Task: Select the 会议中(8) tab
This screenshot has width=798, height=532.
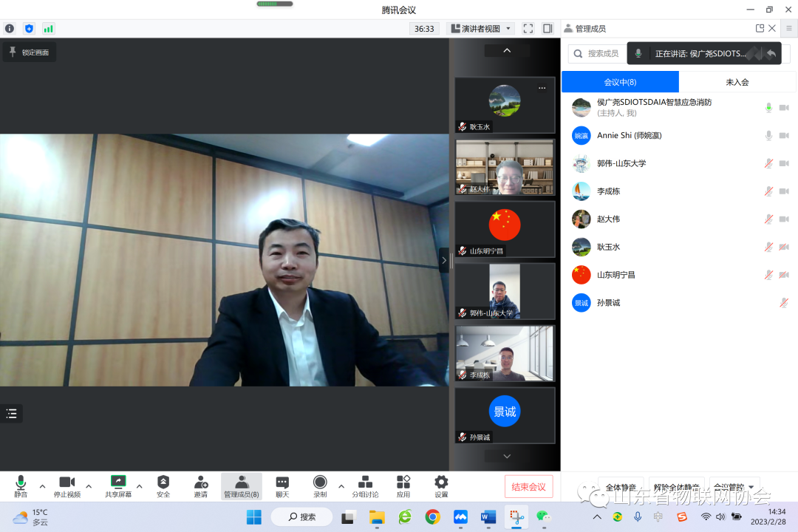Action: 620,82
